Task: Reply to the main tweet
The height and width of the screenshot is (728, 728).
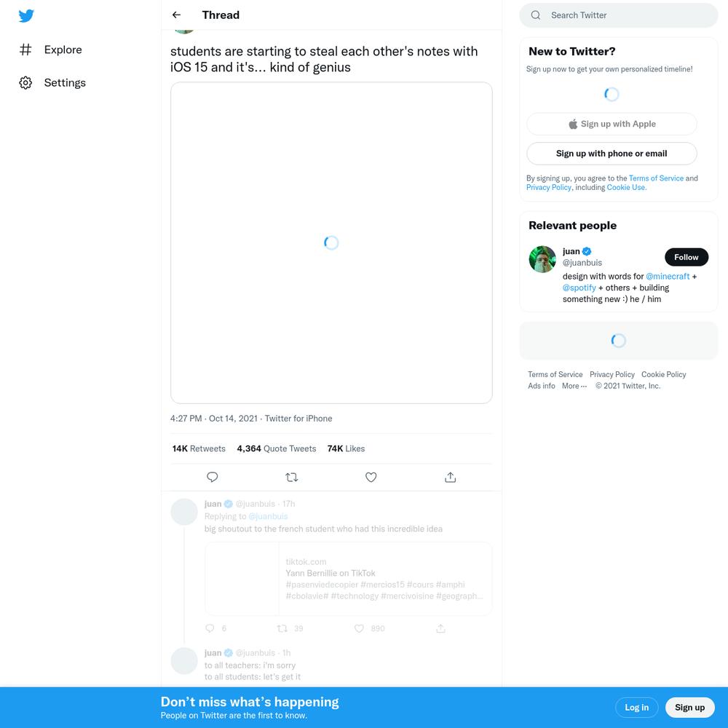Action: [212, 477]
